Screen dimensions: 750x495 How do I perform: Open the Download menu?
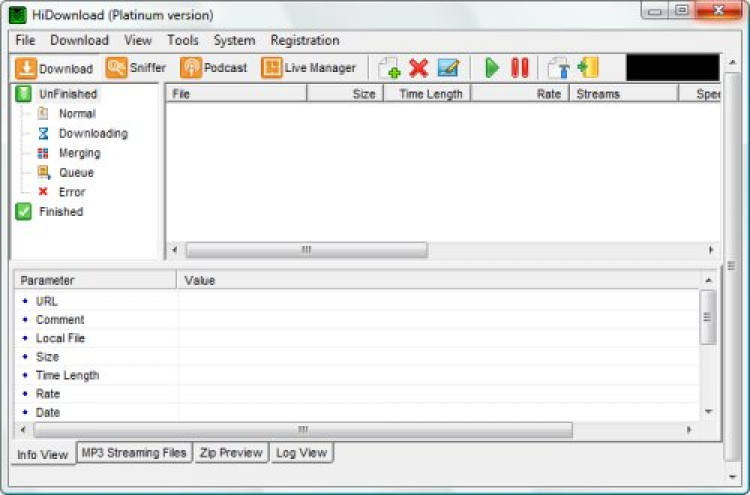[79, 40]
